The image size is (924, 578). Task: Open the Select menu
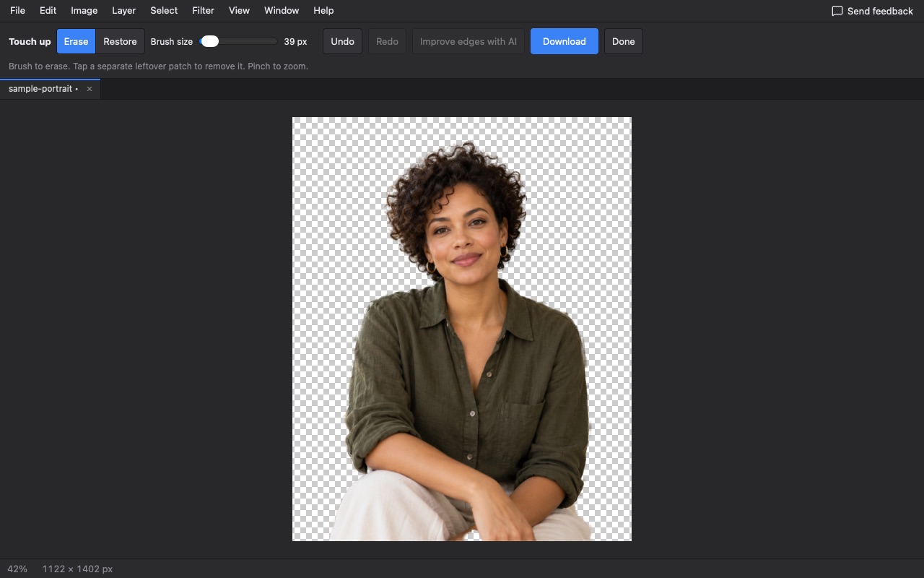[x=164, y=10]
